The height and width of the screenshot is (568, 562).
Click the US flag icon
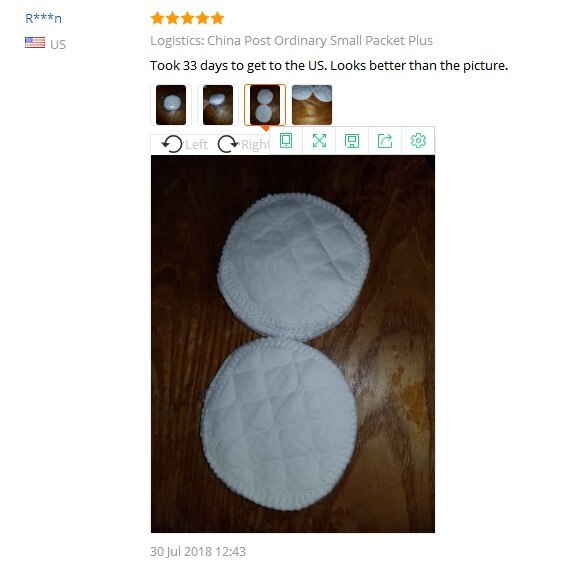(x=35, y=43)
